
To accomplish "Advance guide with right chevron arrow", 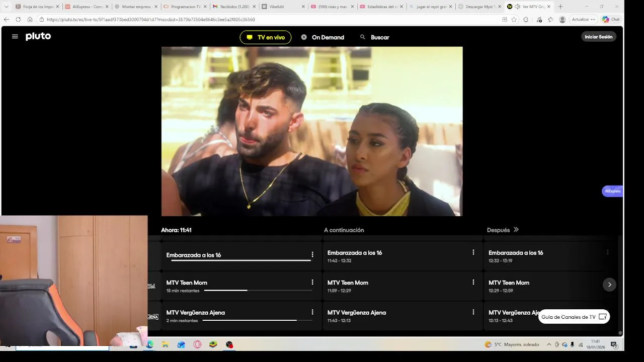I will [x=609, y=285].
